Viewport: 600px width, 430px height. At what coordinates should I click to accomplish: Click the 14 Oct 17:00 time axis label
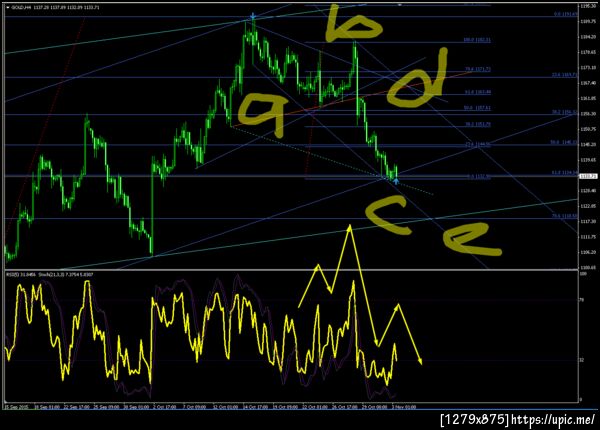[256, 407]
